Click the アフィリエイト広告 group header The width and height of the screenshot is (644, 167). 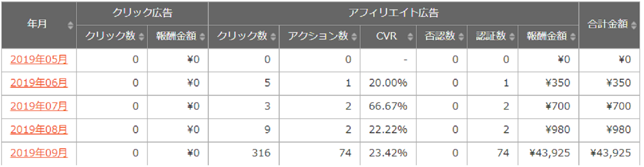pyautogui.click(x=393, y=13)
